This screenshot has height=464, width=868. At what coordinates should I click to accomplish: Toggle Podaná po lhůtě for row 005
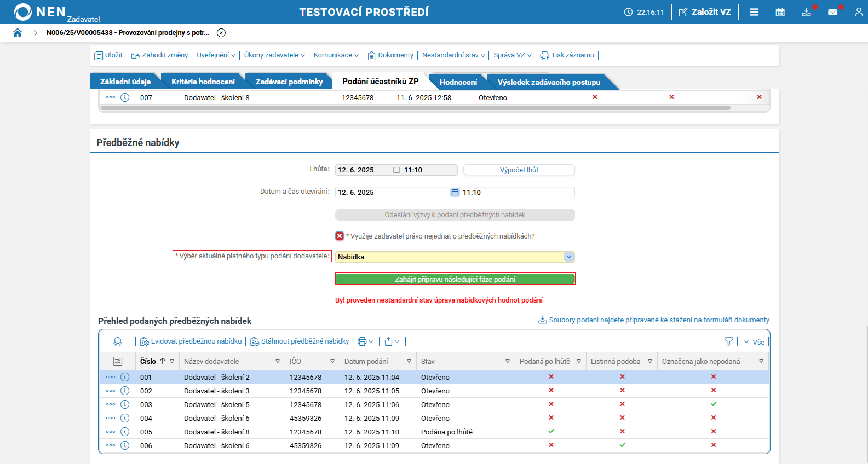pos(551,431)
